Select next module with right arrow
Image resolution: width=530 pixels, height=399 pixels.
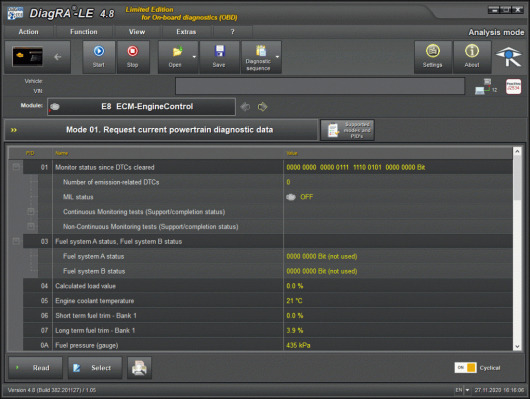click(262, 107)
